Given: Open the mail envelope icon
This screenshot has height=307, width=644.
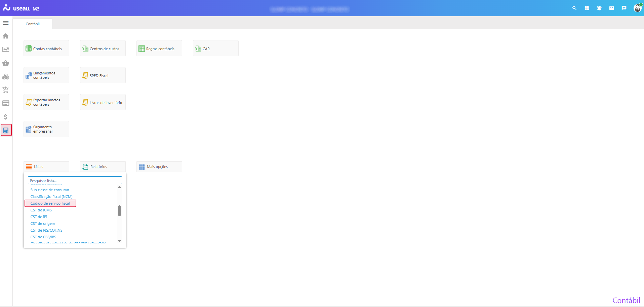Looking at the screenshot, I should click(x=611, y=8).
